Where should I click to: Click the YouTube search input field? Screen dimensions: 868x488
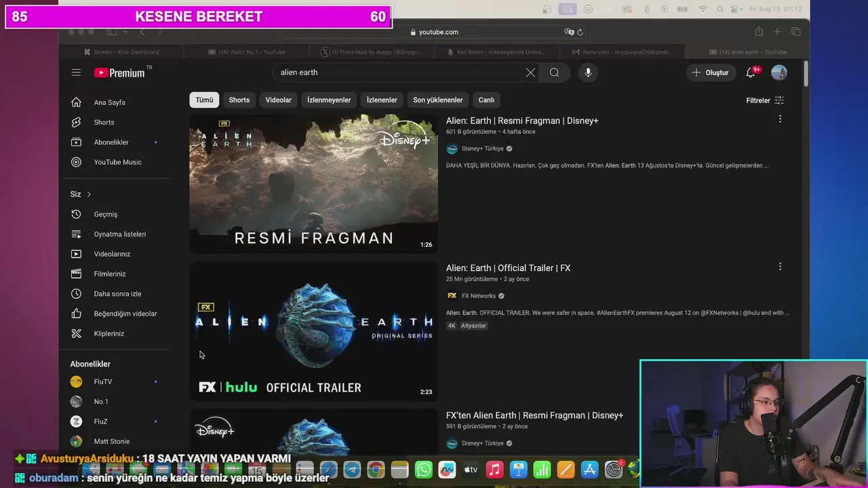coord(400,73)
